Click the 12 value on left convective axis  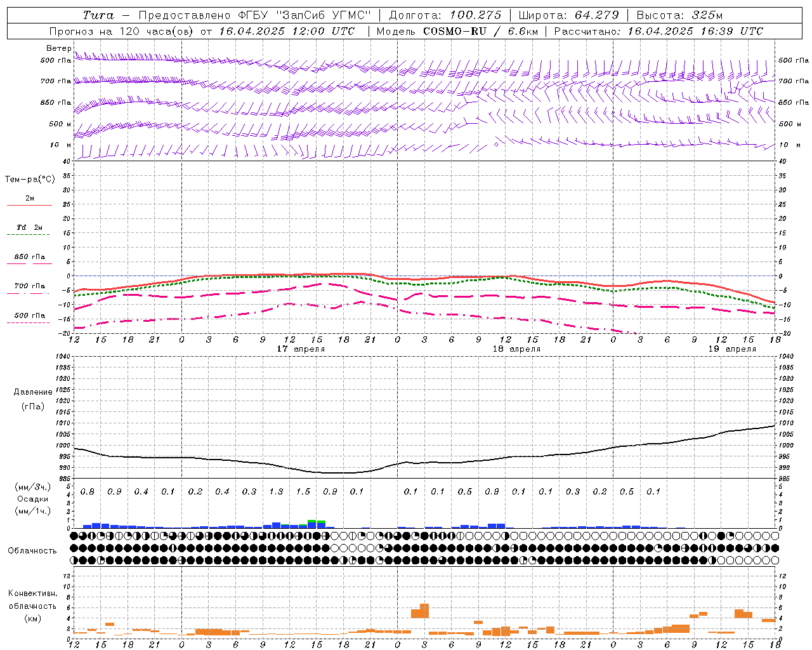67,576
